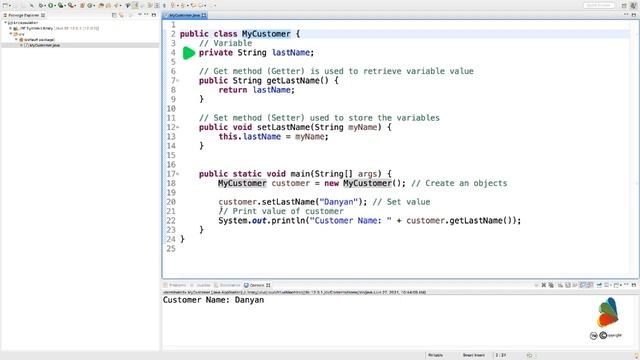This screenshot has height=360, width=640.
Task: Switch to the Problems tab
Action: 176,285
